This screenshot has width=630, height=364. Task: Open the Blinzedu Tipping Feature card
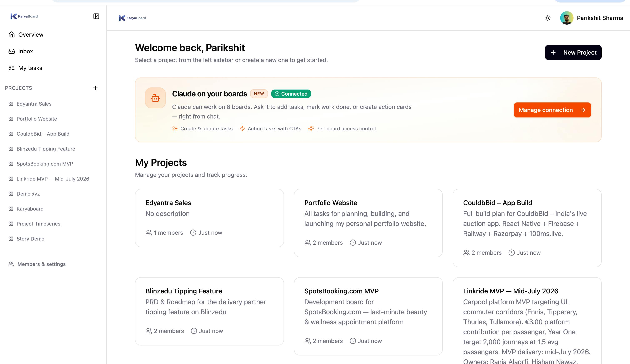point(209,311)
